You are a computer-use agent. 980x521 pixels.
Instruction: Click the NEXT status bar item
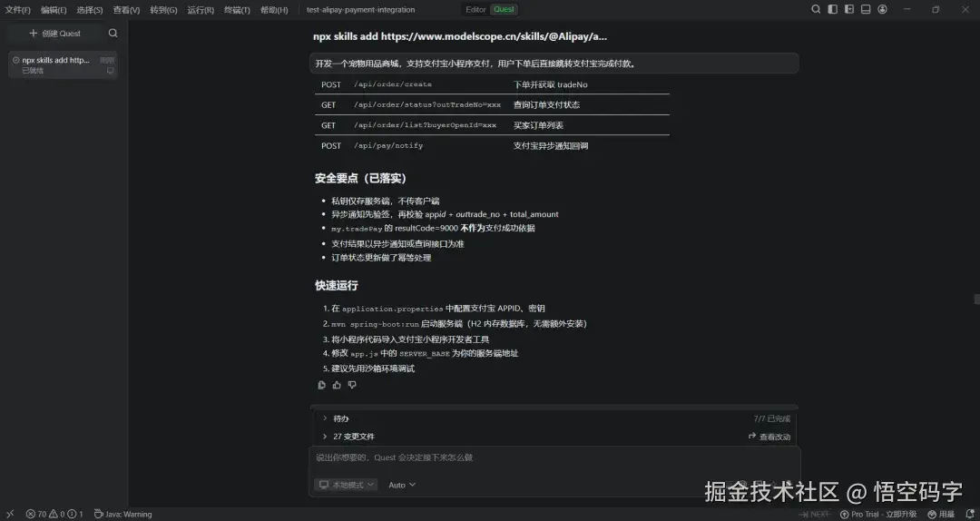pyautogui.click(x=813, y=514)
